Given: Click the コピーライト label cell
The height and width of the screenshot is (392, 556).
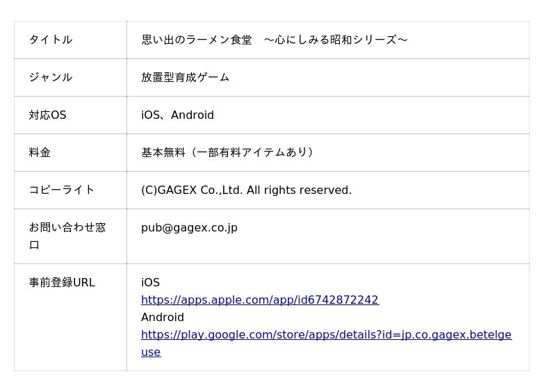Looking at the screenshot, I should pos(62,190).
